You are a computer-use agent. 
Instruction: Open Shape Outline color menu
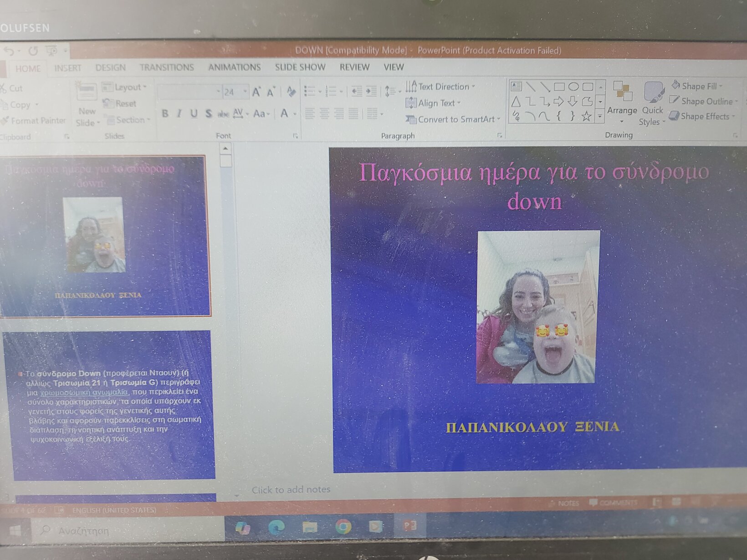point(704,101)
